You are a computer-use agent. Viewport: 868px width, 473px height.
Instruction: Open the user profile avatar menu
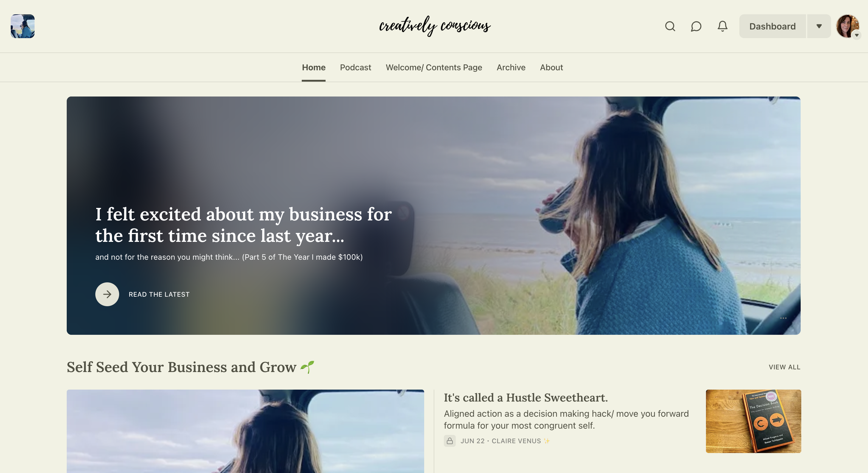click(847, 26)
